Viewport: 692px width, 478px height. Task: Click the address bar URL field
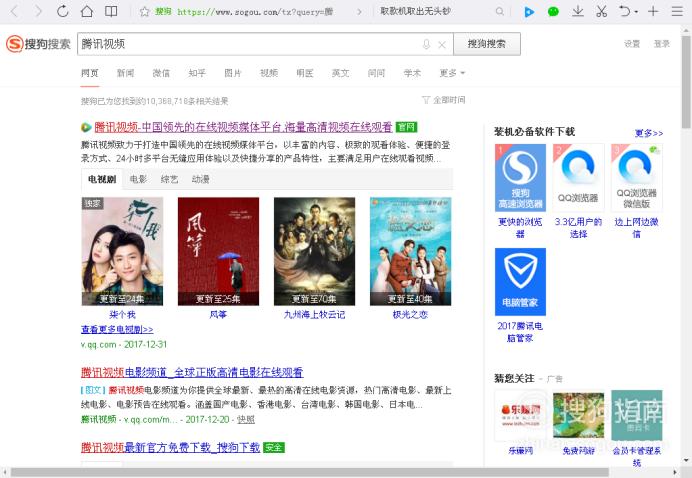pyautogui.click(x=255, y=12)
